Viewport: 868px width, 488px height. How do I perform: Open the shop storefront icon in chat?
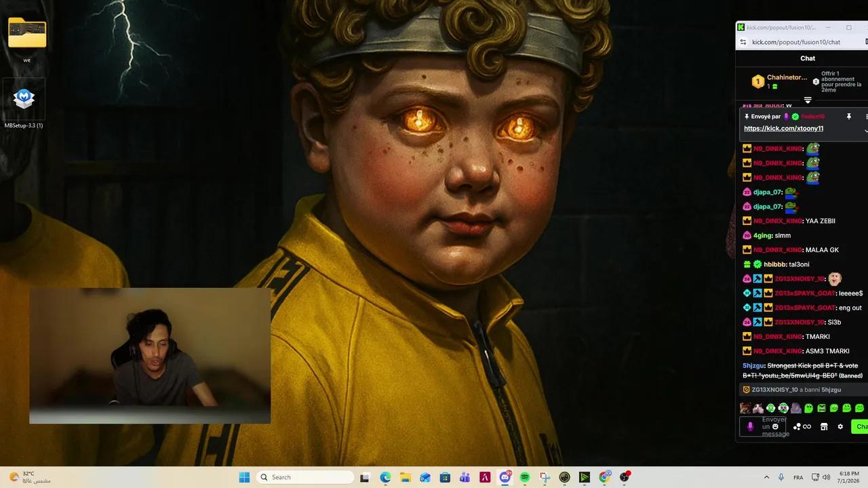point(824,427)
